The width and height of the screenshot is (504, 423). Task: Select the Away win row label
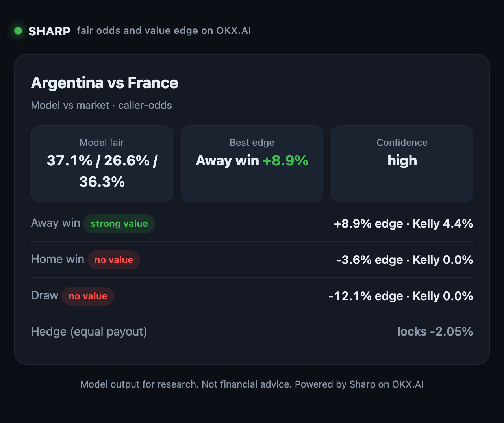(x=56, y=223)
